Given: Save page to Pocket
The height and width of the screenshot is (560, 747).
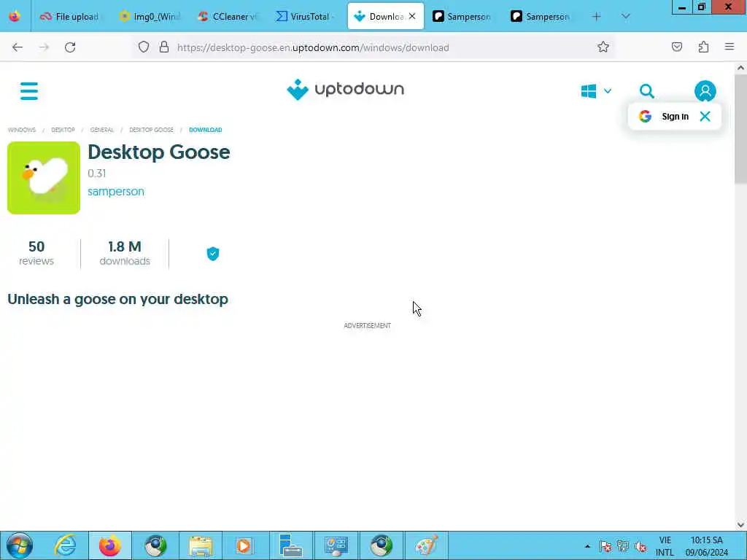Looking at the screenshot, I should click(677, 47).
